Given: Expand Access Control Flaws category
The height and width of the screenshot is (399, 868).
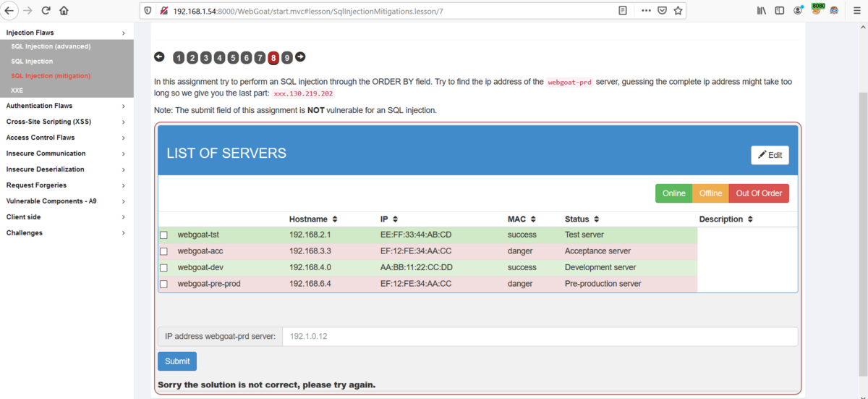Looking at the screenshot, I should coord(67,138).
